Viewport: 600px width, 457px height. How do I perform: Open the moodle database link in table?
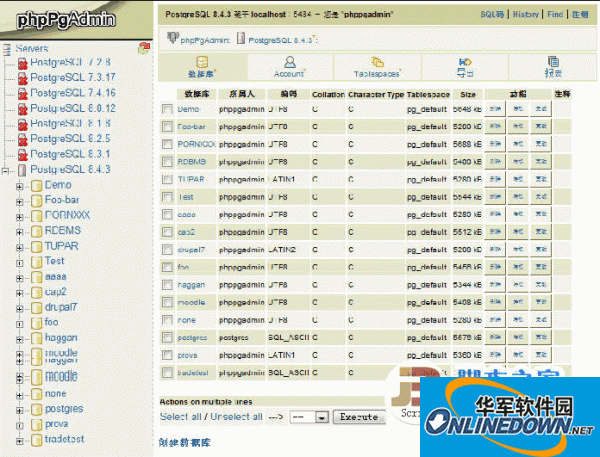pyautogui.click(x=191, y=302)
